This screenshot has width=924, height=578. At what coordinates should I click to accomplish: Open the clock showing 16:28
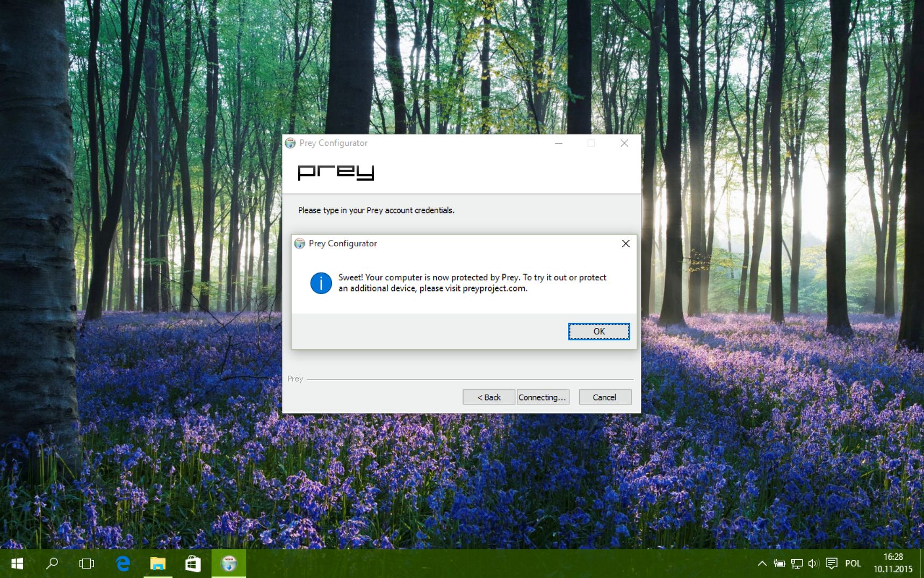pyautogui.click(x=893, y=563)
